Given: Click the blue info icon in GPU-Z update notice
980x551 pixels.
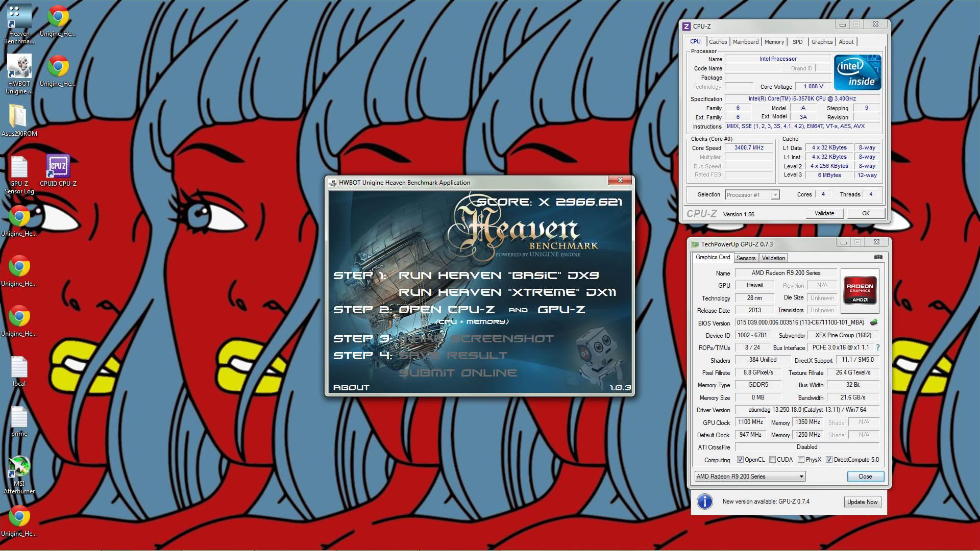Looking at the screenshot, I should tap(705, 502).
